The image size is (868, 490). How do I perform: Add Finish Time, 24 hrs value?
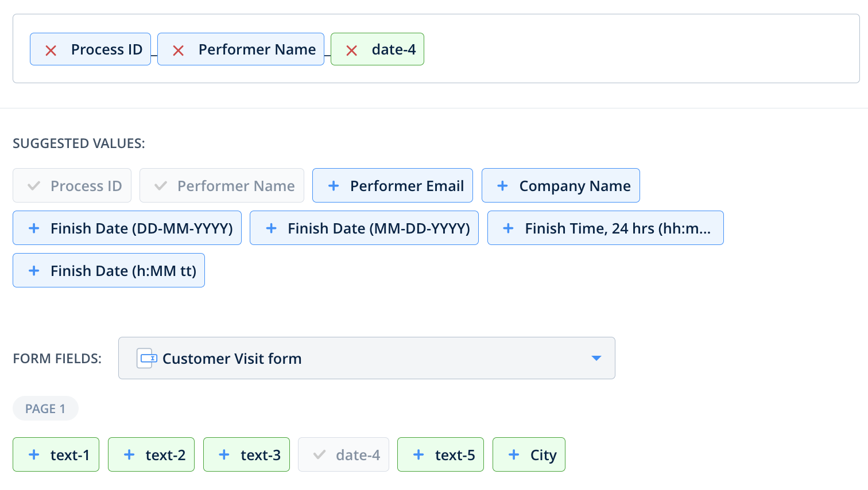(508, 228)
